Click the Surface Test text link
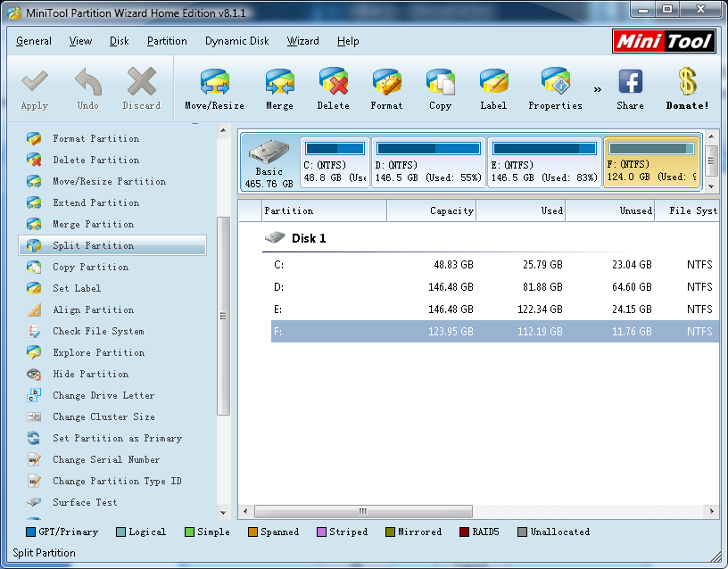The height and width of the screenshot is (569, 728). pyautogui.click(x=85, y=502)
